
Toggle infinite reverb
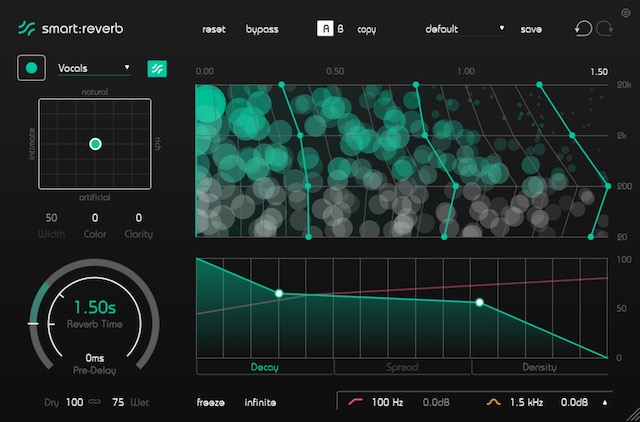260,402
